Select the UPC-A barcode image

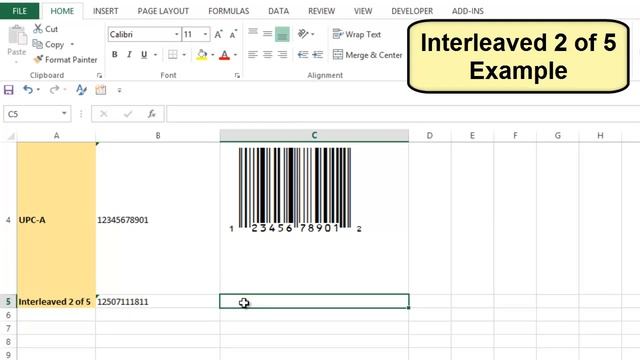295,189
